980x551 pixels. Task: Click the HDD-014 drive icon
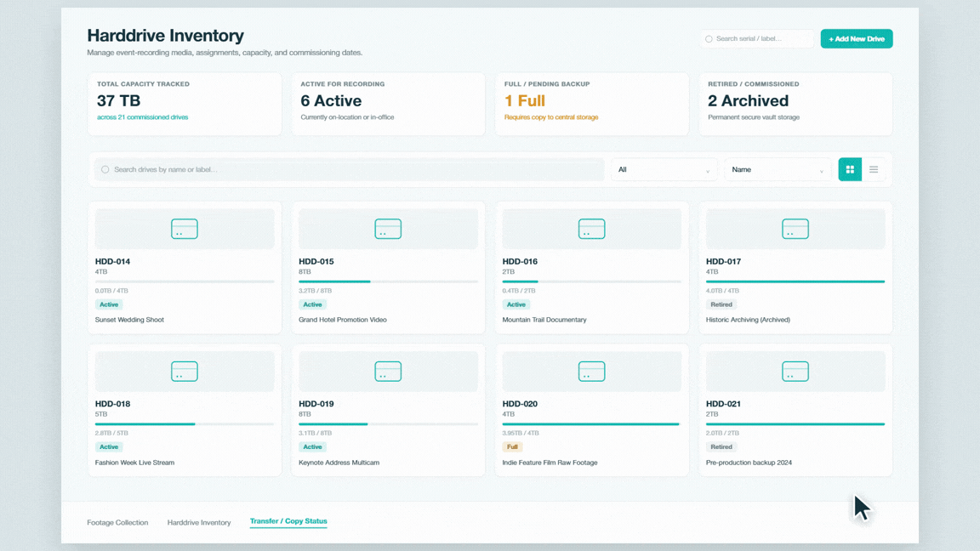185,229
